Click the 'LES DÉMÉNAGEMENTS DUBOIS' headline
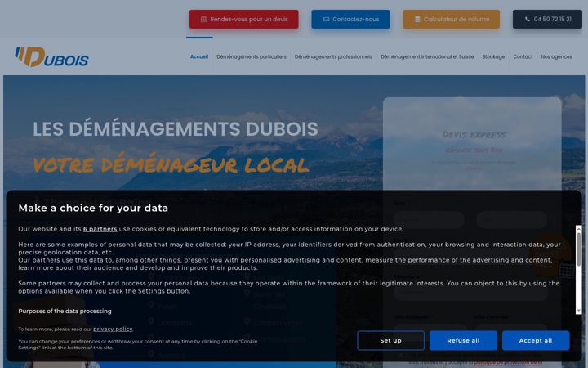This screenshot has height=368, width=588. [x=176, y=129]
